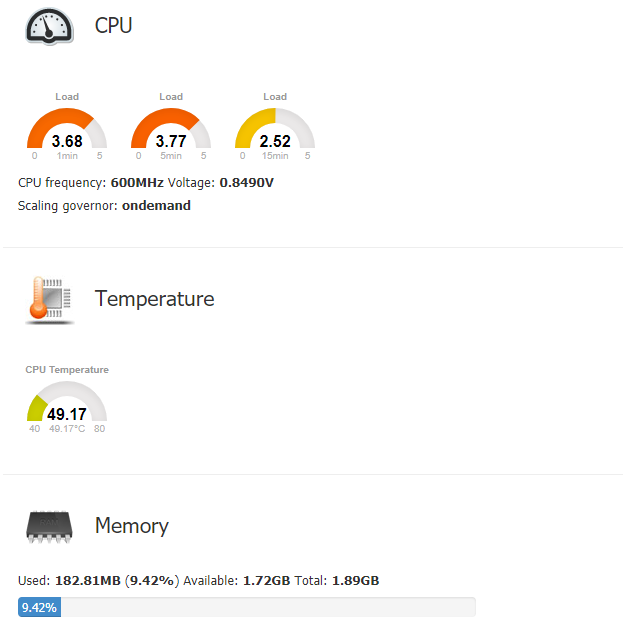
Task: Click the memory usage progress bar
Action: click(247, 607)
